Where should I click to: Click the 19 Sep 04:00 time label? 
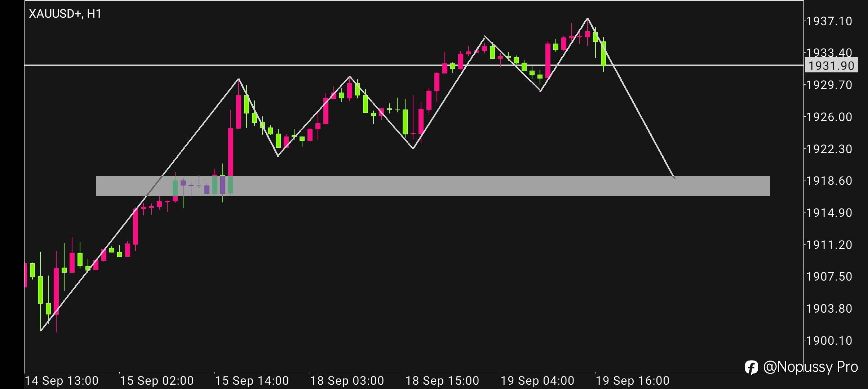(x=537, y=381)
